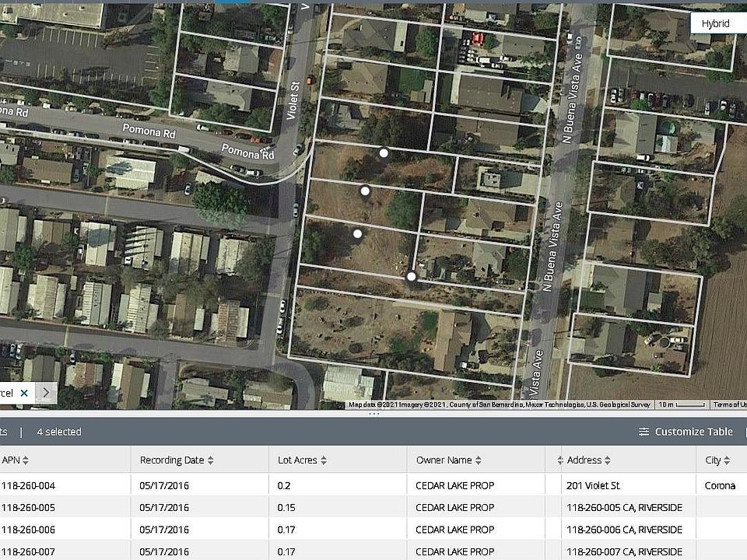Click the '4 selected' count label

pyautogui.click(x=59, y=432)
